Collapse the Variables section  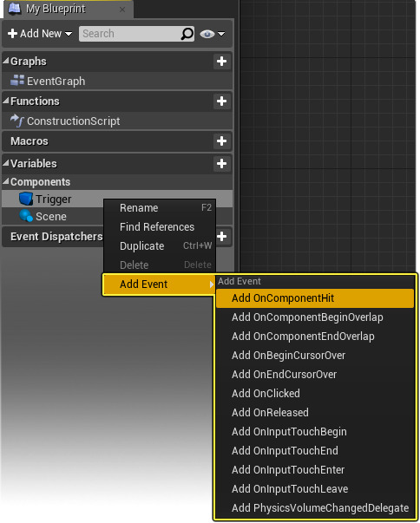[6, 163]
